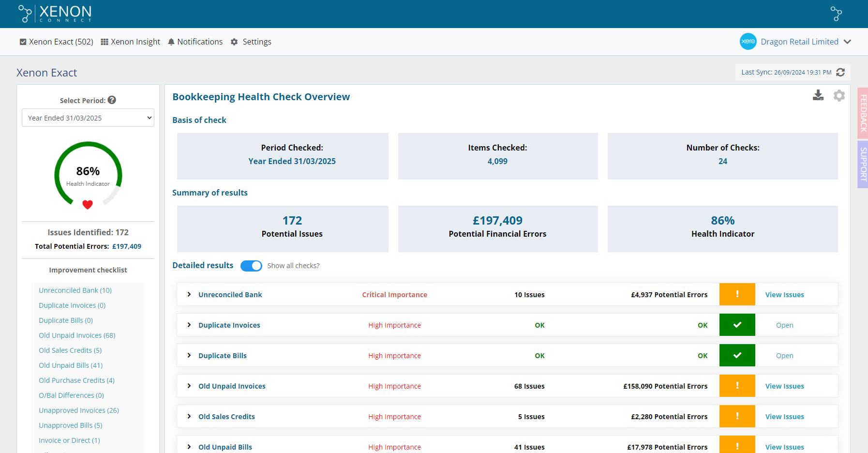
Task: Click the 86% health indicator gauge
Action: click(x=88, y=175)
